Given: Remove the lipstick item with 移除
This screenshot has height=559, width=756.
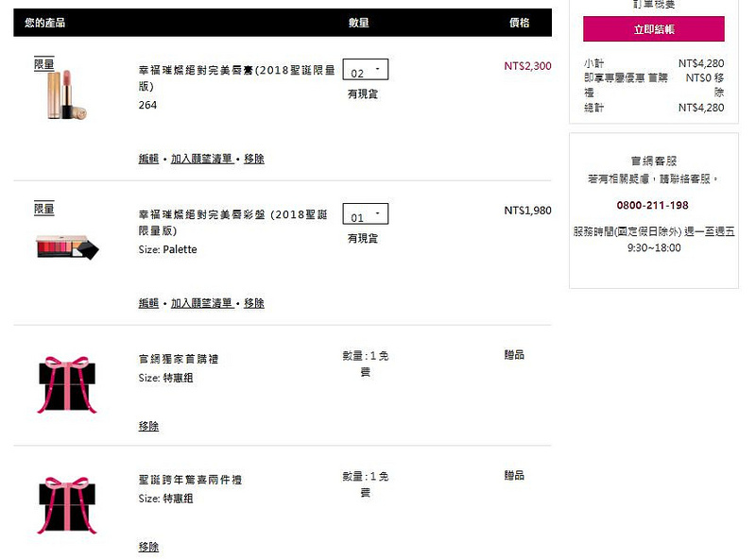Looking at the screenshot, I should (254, 159).
